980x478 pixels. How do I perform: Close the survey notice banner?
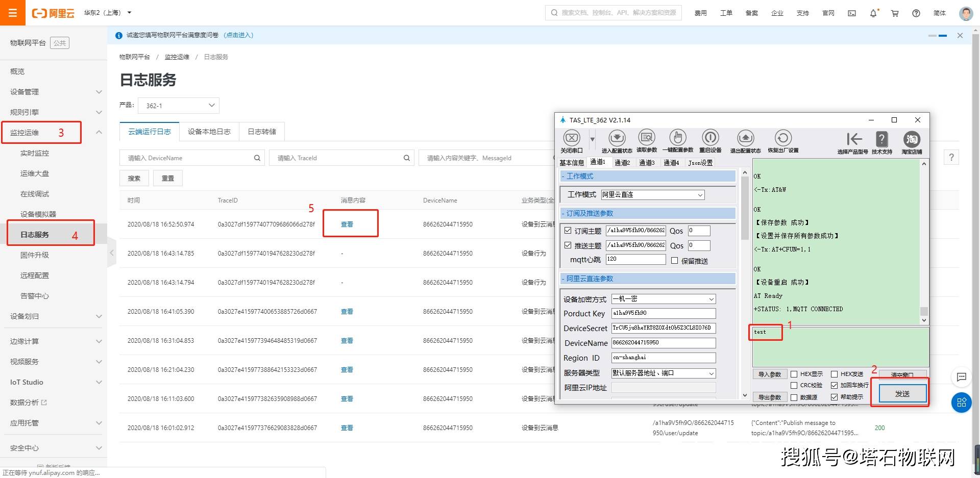pos(960,35)
